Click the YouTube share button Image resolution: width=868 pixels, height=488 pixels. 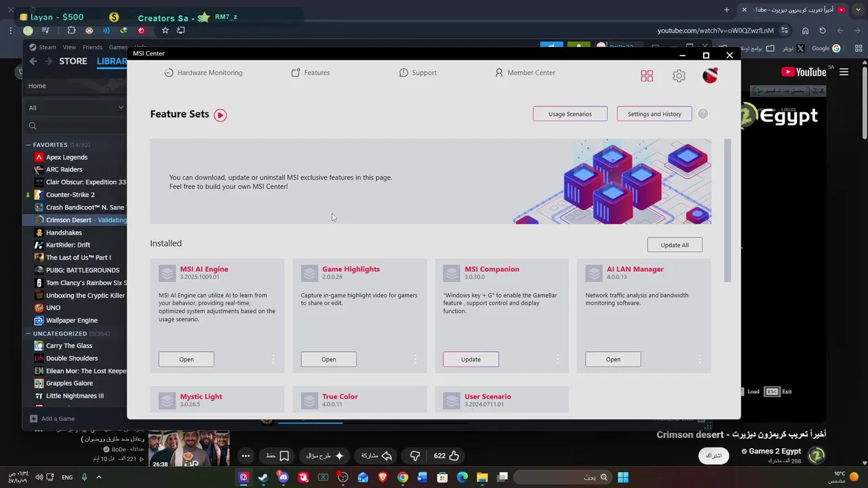point(377,456)
